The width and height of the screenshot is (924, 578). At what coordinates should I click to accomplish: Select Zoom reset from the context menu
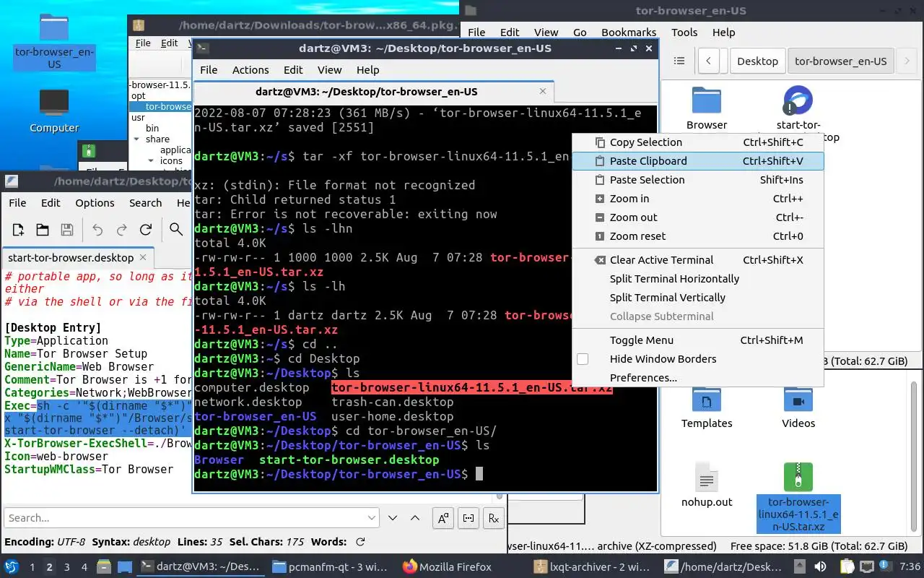tap(697, 236)
